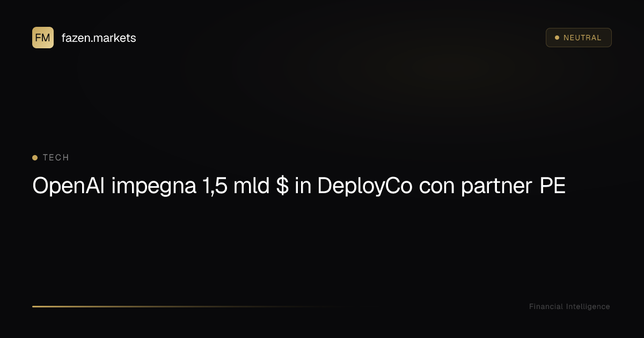Open the fazen.markets site name link

[99, 38]
